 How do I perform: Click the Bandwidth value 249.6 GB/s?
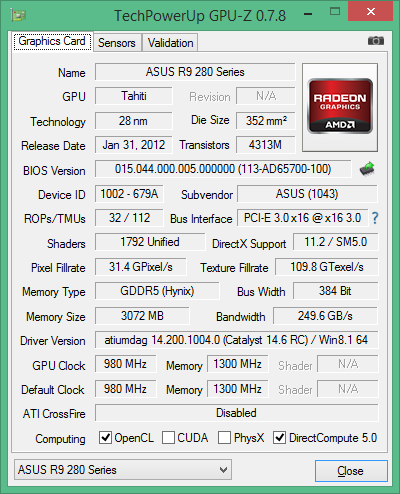(326, 316)
